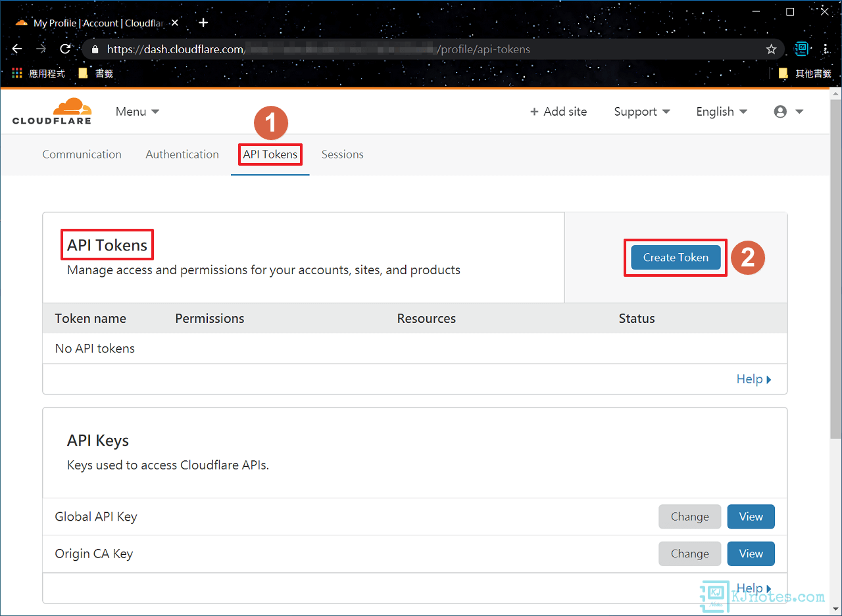Go back with browser back arrow
The width and height of the screenshot is (842, 616).
[17, 49]
